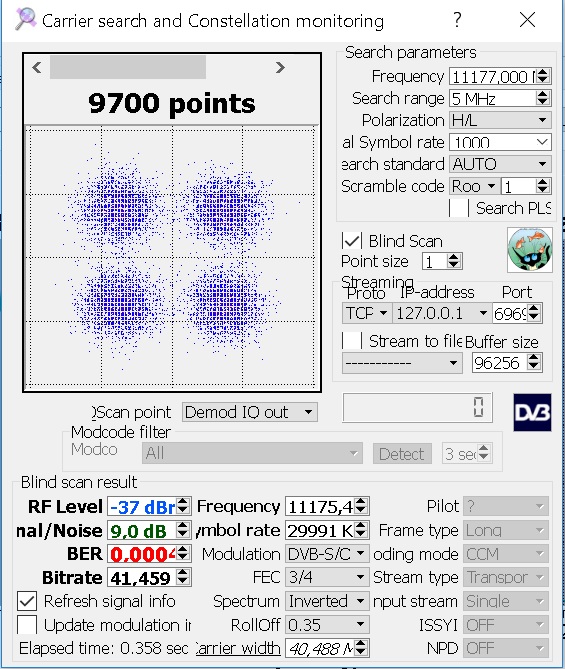
Task: Click the Search range spinner arrows
Action: point(543,99)
